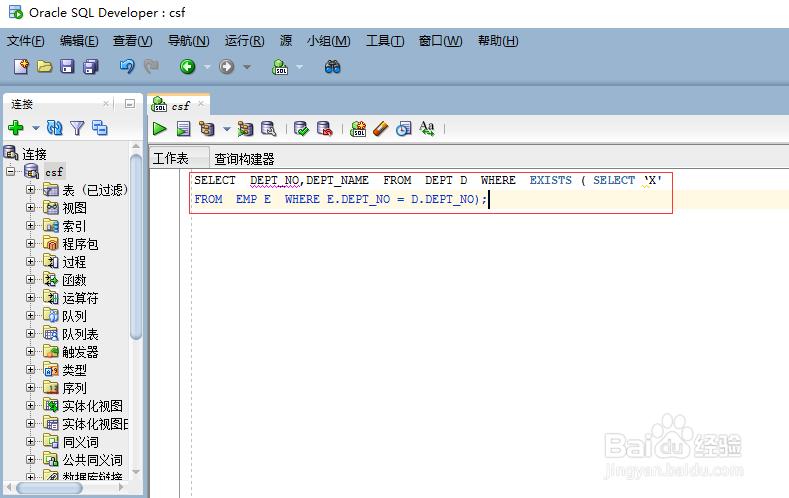Open the Back button history dropdown
This screenshot has width=789, height=498.
pyautogui.click(x=207, y=67)
